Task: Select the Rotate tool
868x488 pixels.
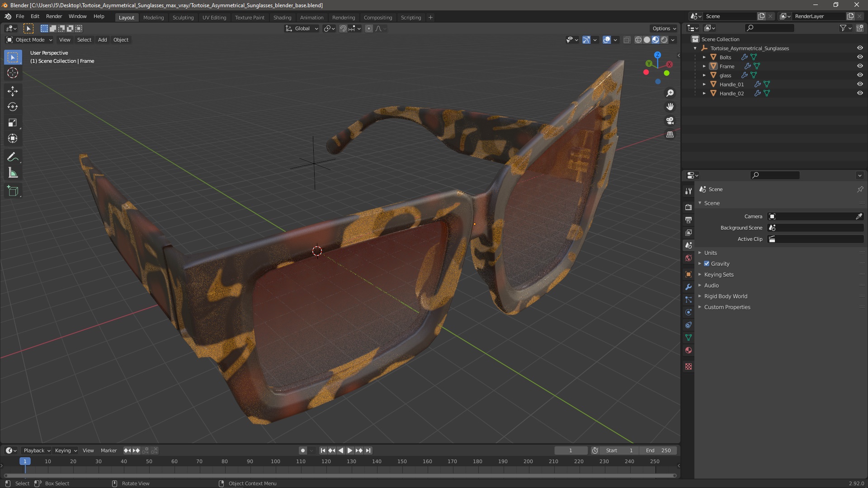Action: click(13, 107)
